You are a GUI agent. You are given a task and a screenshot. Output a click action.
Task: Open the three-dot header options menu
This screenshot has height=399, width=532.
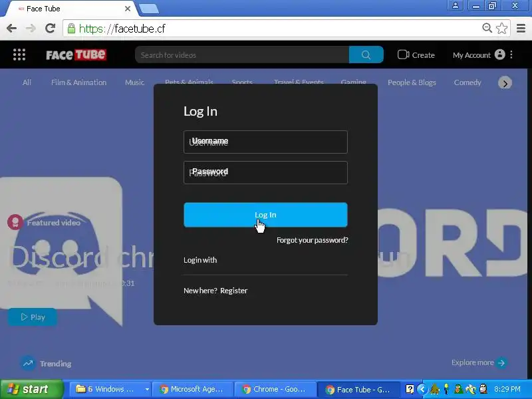pyautogui.click(x=511, y=55)
